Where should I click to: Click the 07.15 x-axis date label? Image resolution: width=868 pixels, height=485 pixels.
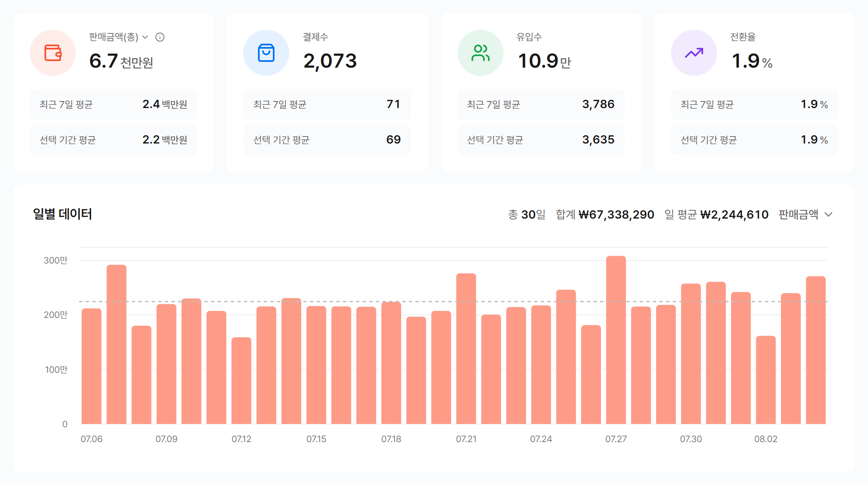click(316, 439)
